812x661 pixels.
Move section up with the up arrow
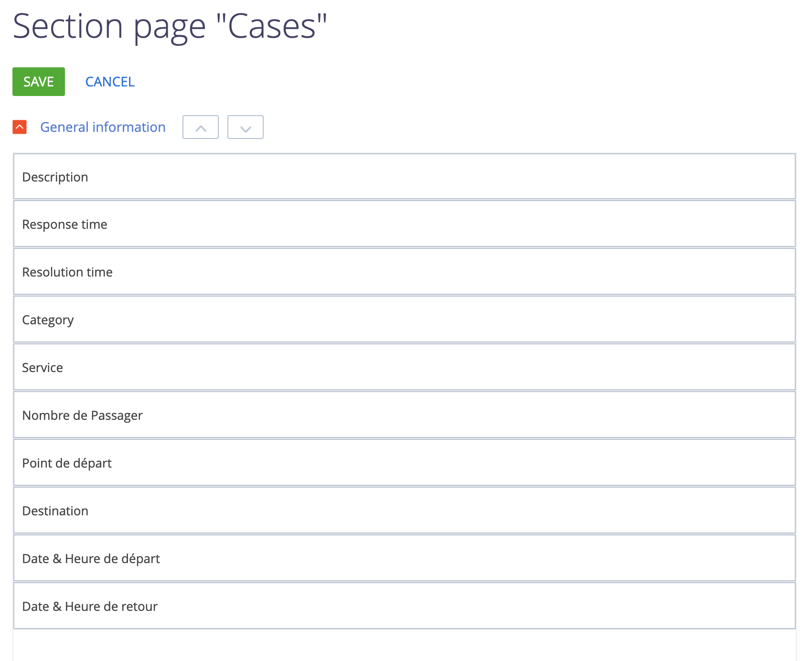coord(201,127)
